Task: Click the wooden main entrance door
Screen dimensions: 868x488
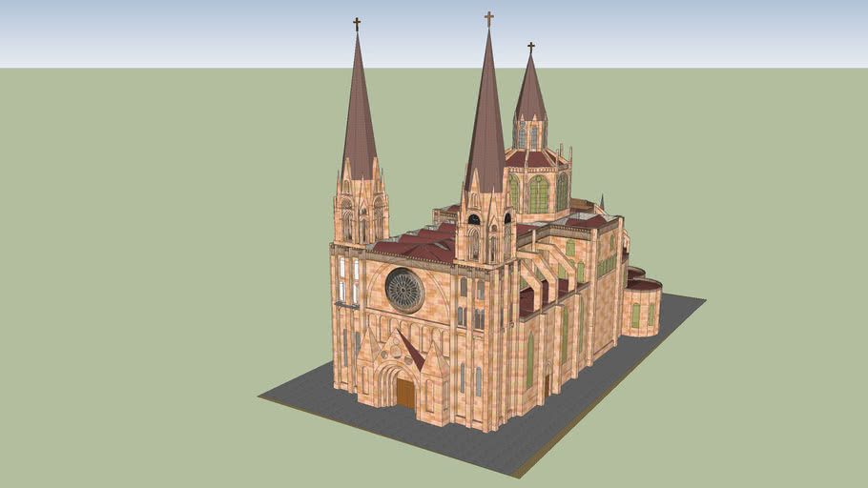Action: coord(405,394)
